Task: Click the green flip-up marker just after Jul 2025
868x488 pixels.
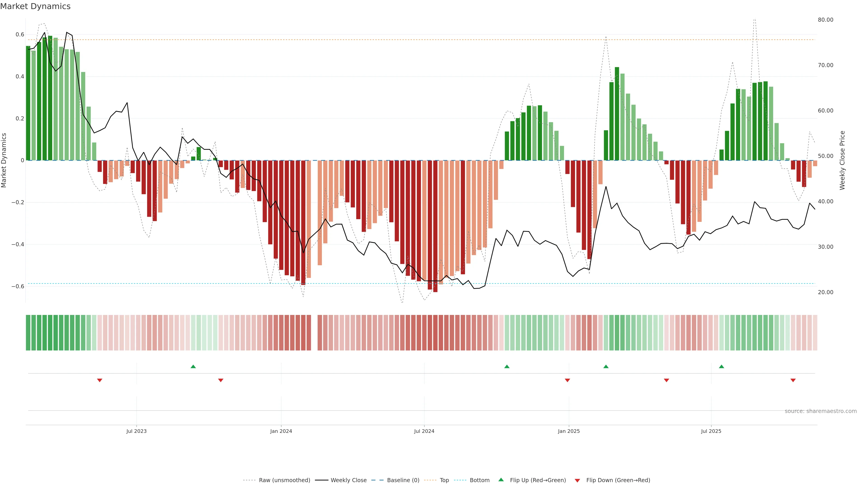Action: 722,366
